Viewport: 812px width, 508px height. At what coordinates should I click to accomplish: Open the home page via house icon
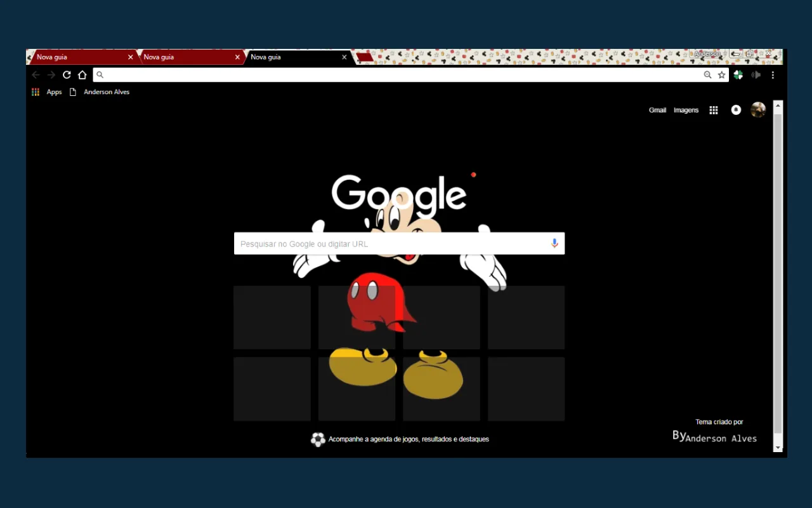tap(82, 75)
